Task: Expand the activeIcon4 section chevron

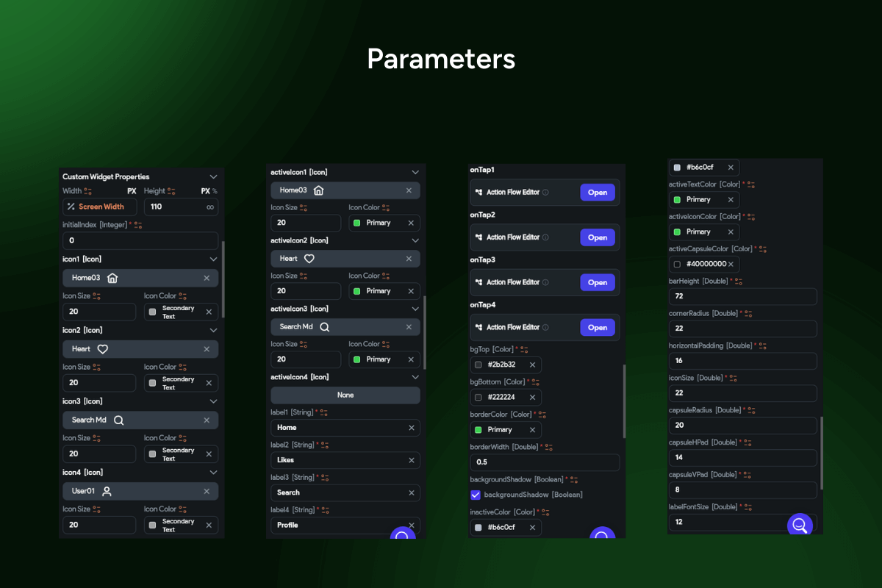Action: (415, 377)
